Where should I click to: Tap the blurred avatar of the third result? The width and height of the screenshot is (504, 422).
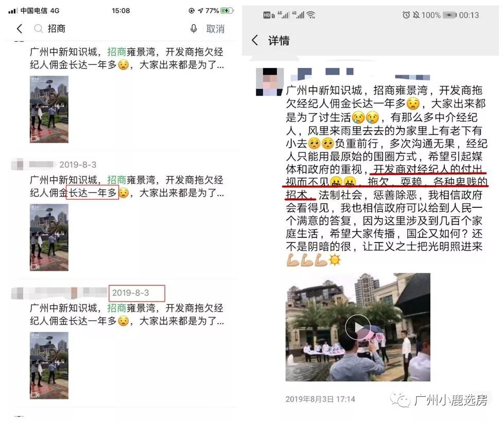18,292
